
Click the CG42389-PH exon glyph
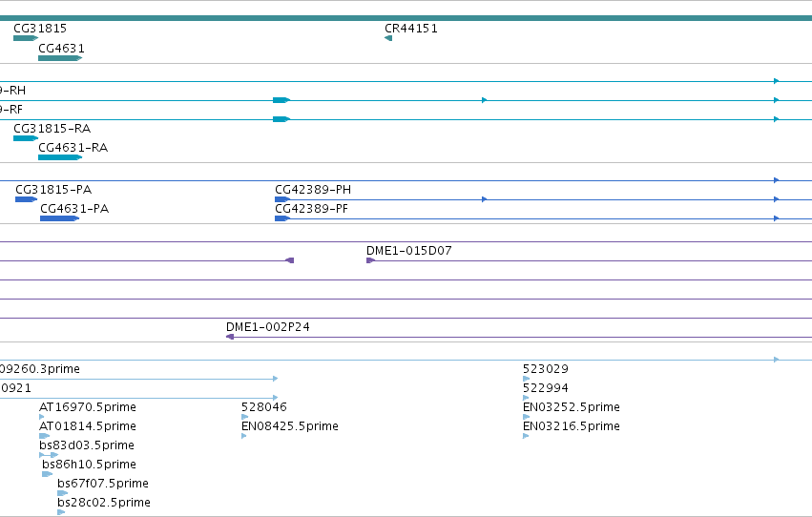(282, 199)
